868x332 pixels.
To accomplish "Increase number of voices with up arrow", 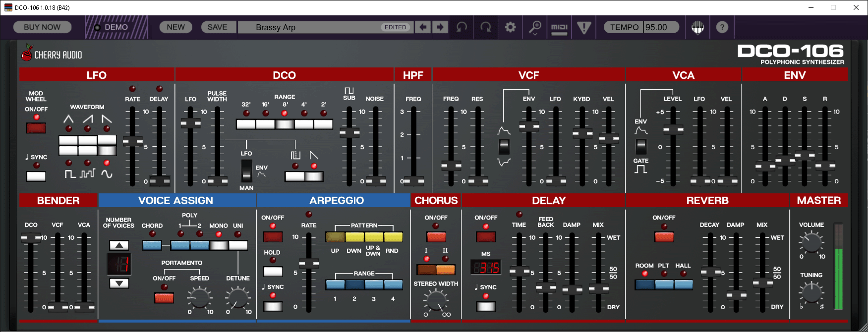I will (x=119, y=245).
